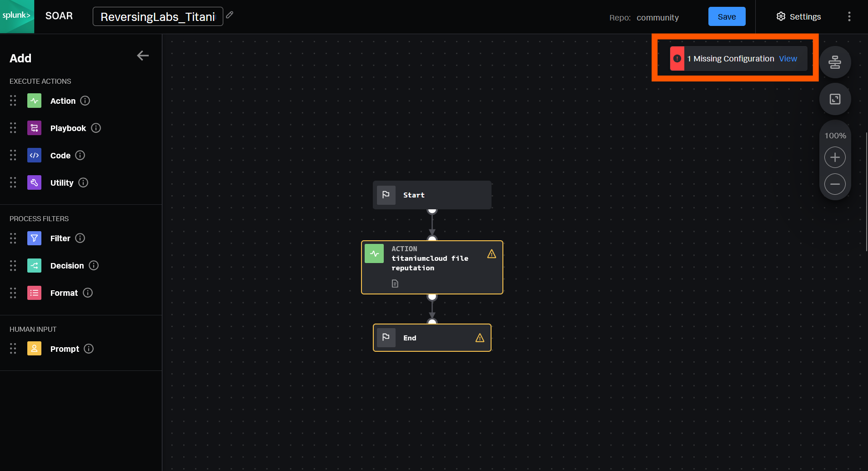Select the purple Playbook block icon
The image size is (868, 471).
click(34, 128)
